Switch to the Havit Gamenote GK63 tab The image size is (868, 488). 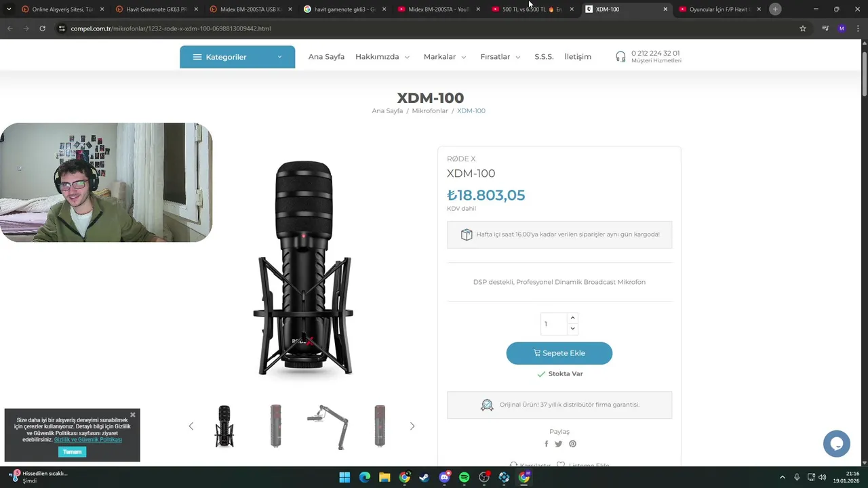point(155,9)
